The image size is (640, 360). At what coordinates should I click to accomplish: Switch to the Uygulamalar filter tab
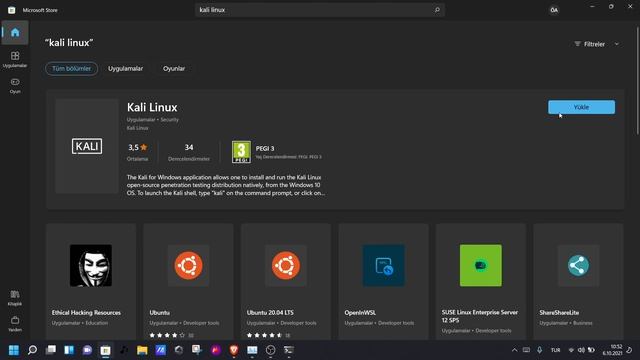[x=125, y=69]
